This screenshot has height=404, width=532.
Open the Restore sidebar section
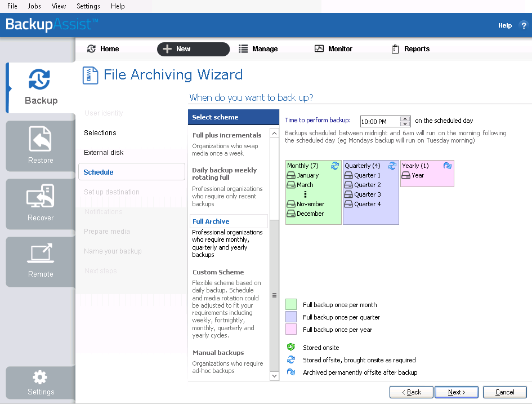coord(41,146)
